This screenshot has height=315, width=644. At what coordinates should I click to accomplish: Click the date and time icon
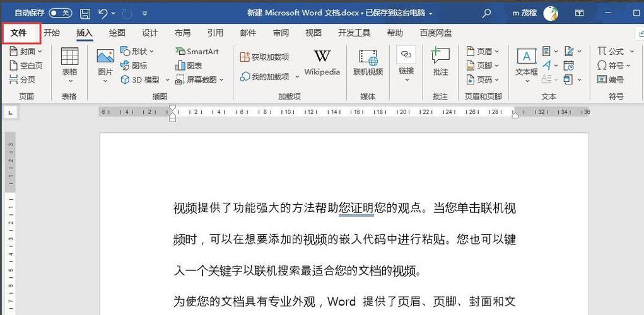569,66
